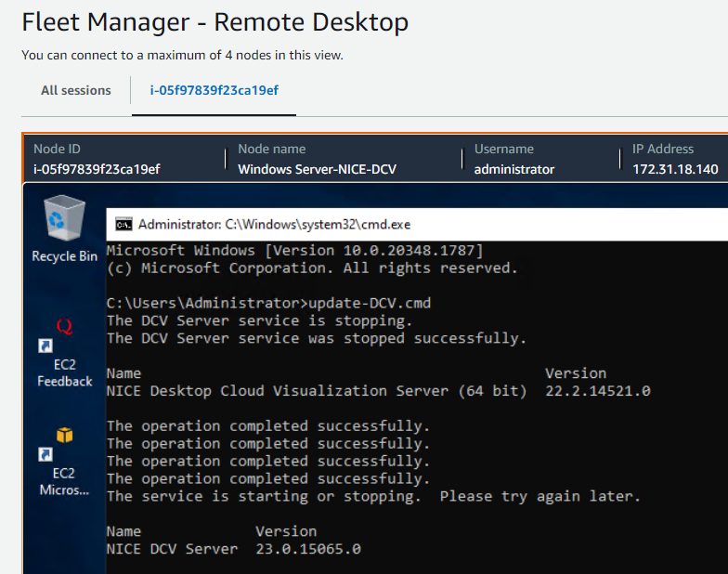Click the Microsoft Corporation copyright line

pyautogui.click(x=312, y=268)
